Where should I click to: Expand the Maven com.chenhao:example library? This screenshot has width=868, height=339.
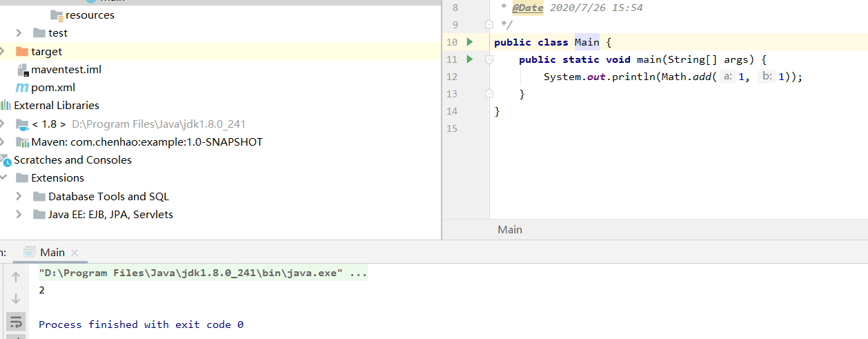click(3, 142)
